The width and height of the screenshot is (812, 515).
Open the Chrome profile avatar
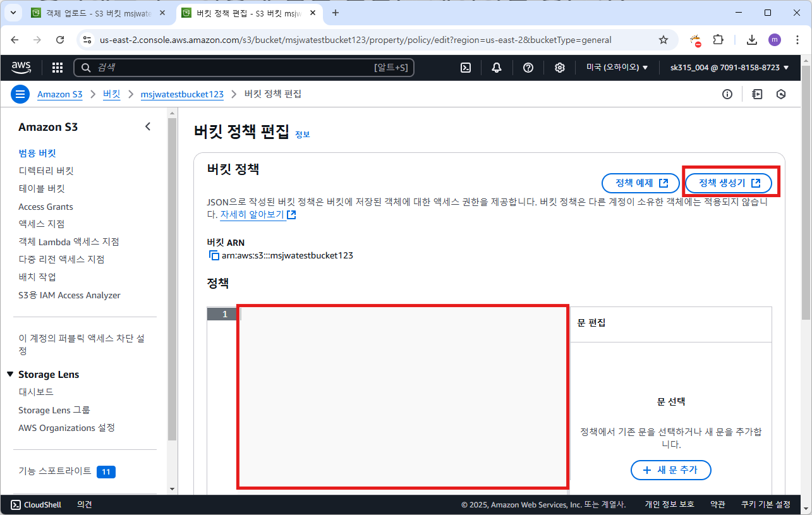775,40
